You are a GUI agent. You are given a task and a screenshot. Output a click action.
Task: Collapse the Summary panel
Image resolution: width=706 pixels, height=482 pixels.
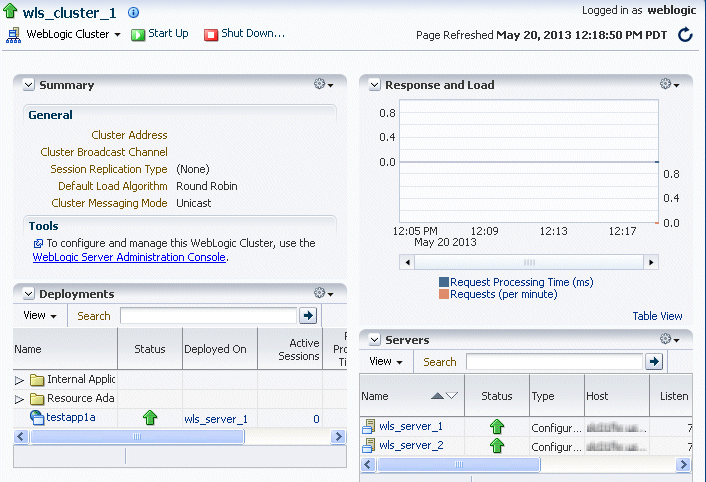(28, 85)
